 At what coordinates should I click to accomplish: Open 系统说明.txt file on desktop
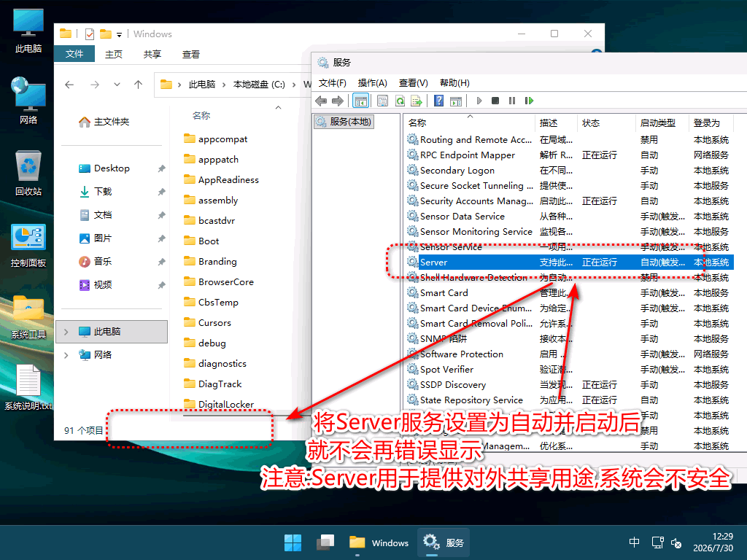tap(28, 388)
